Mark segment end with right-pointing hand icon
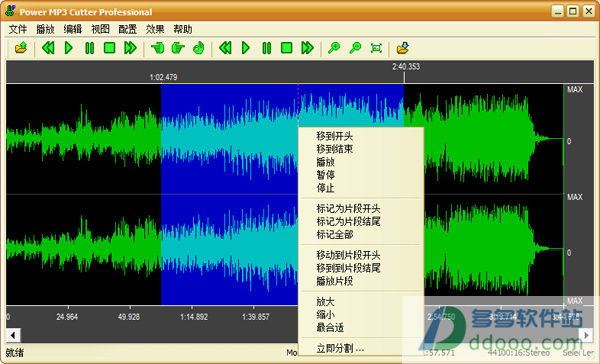The image size is (600, 364). [178, 48]
